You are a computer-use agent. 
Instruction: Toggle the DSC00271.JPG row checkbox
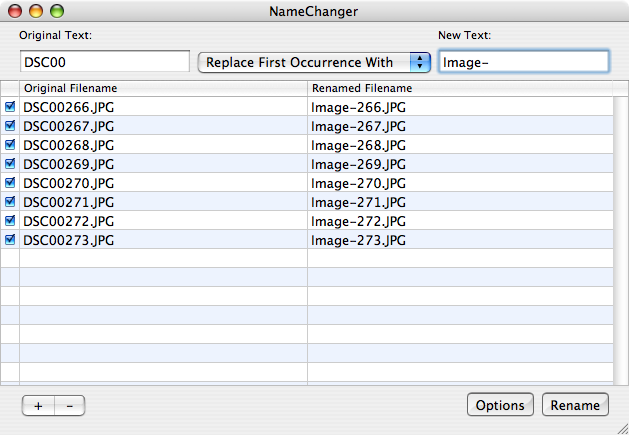[10, 201]
